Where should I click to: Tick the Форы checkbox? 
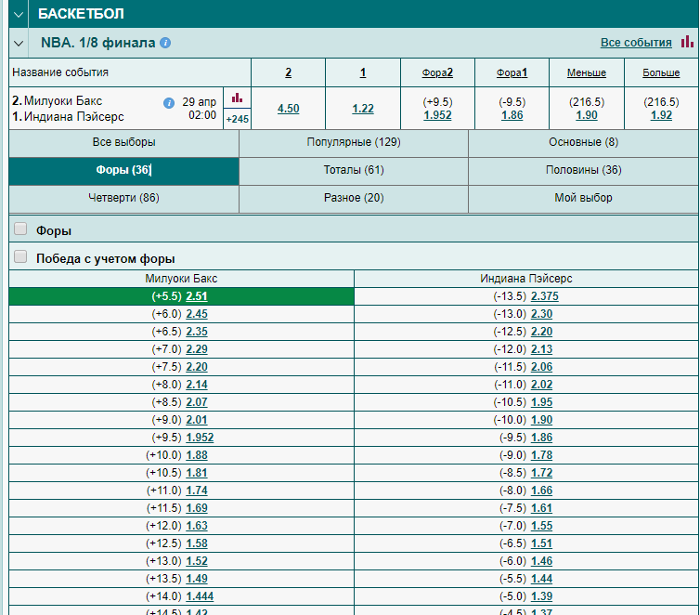(x=20, y=229)
